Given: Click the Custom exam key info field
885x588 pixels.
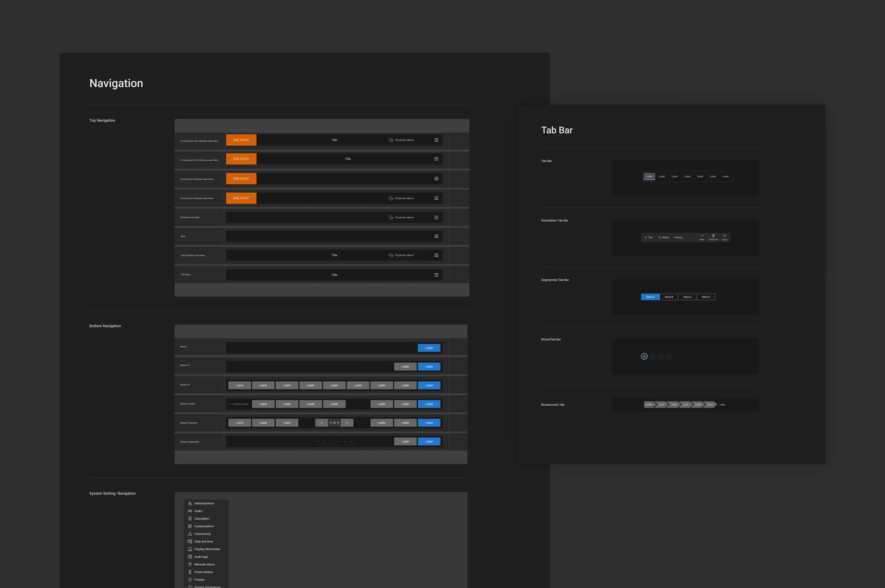Looking at the screenshot, I should tap(239, 404).
